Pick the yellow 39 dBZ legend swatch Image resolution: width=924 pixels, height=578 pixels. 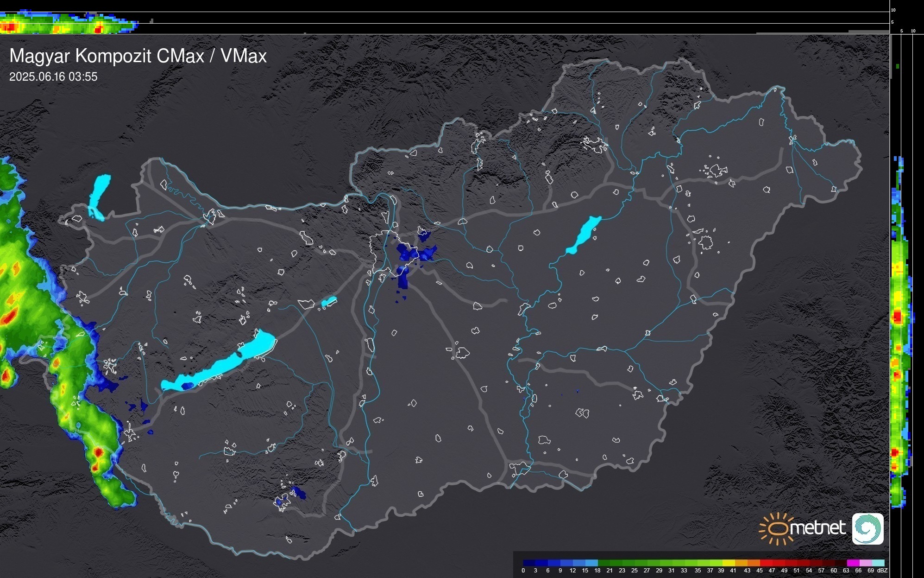[x=728, y=563]
